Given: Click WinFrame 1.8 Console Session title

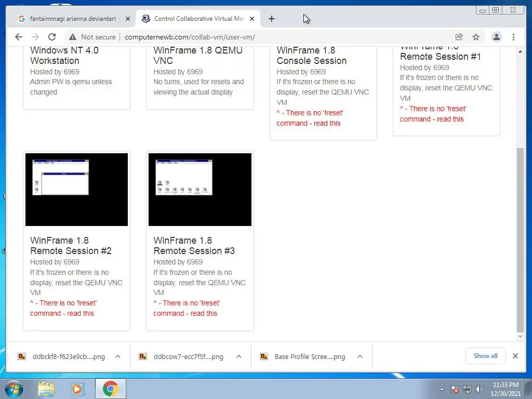Looking at the screenshot, I should click(312, 55).
